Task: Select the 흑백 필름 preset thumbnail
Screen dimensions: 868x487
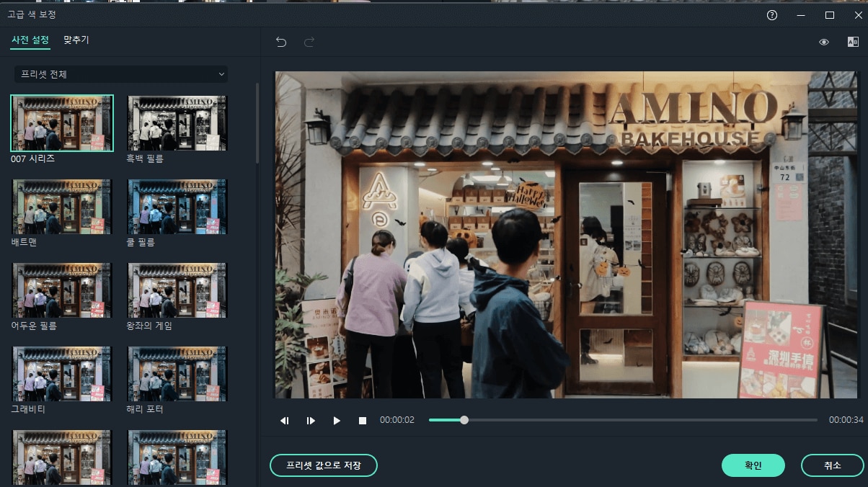Action: tap(177, 123)
